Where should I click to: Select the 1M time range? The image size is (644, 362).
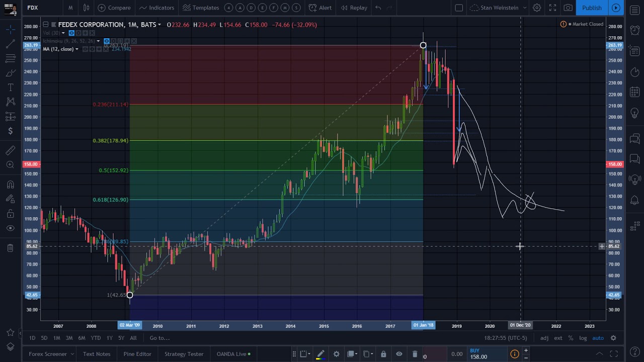(57, 338)
